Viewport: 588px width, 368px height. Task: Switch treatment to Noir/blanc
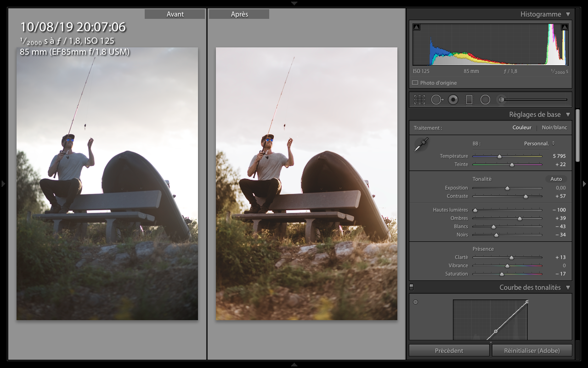point(554,127)
